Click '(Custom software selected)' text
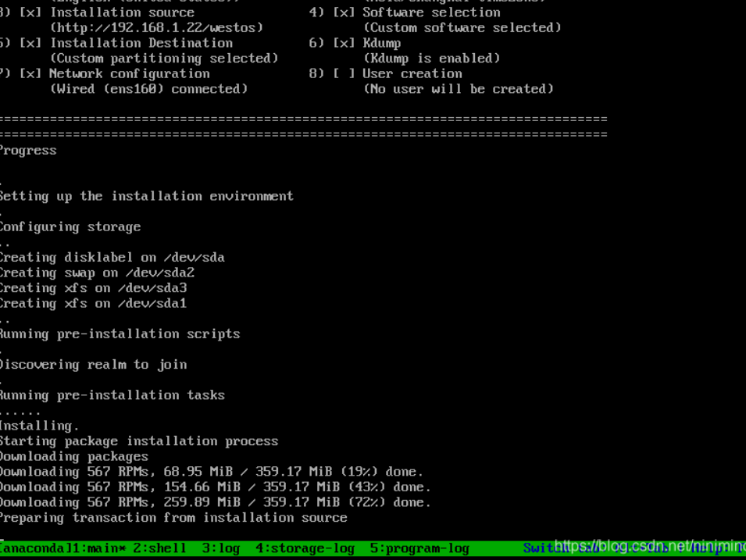746x560 pixels. (462, 27)
